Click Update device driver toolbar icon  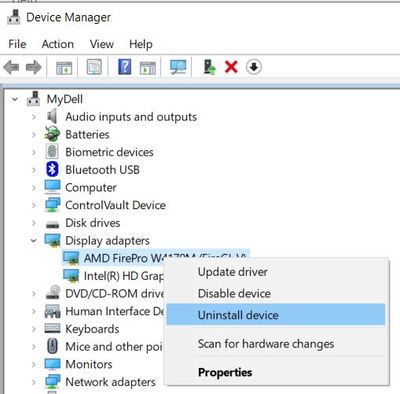(x=209, y=67)
